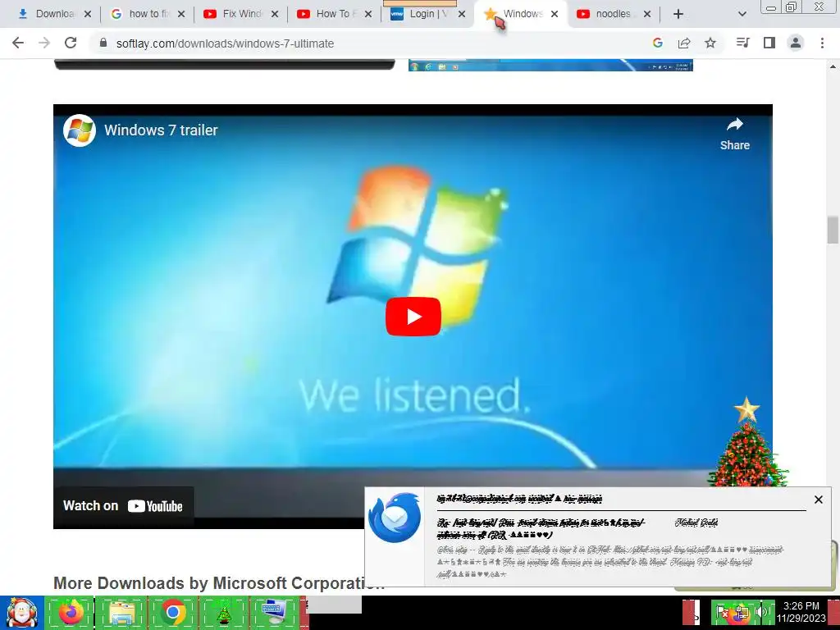
Task: Open the Windows 7 trailer title link
Action: click(161, 130)
